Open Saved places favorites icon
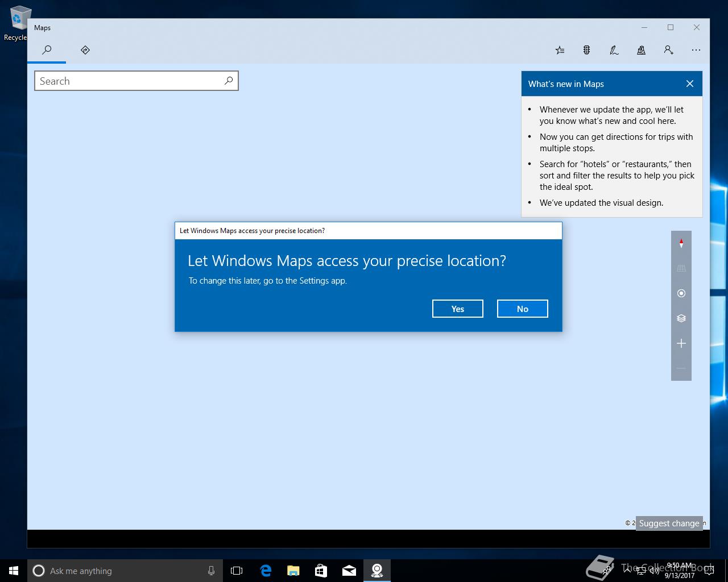Image resolution: width=728 pixels, height=582 pixels. coord(560,50)
